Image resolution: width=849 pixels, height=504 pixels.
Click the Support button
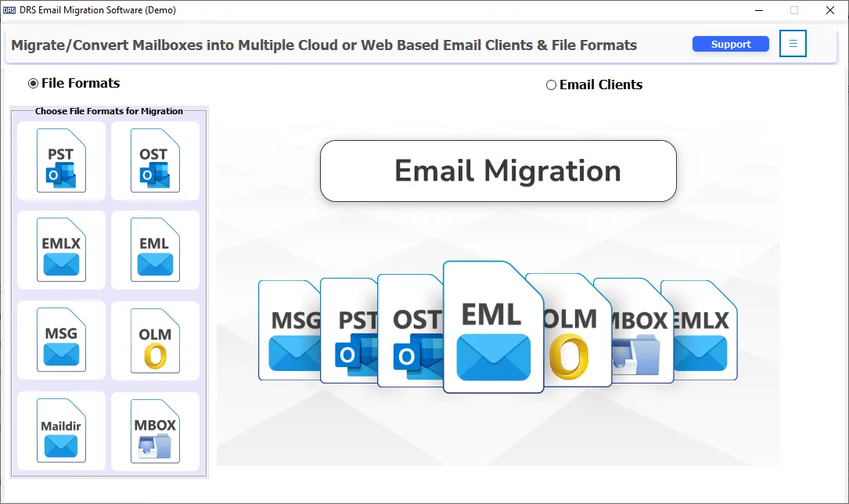click(x=730, y=44)
